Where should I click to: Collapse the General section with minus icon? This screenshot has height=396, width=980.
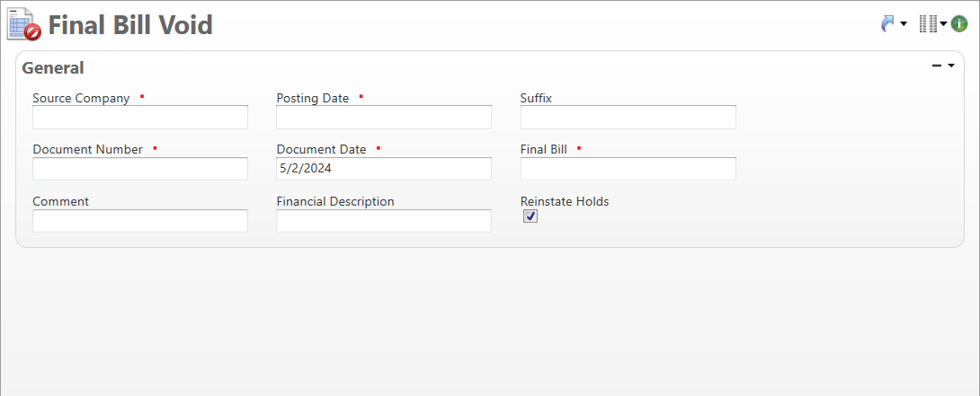[937, 66]
